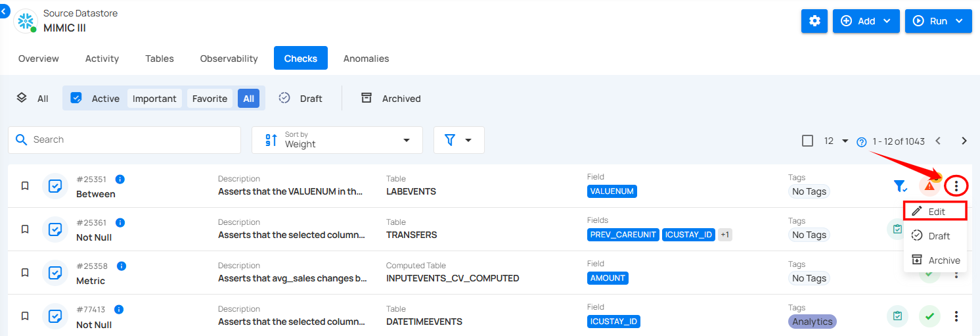Click green checkmark icon in DATETIMEEVENTS row
The width and height of the screenshot is (980, 336).
click(x=929, y=316)
